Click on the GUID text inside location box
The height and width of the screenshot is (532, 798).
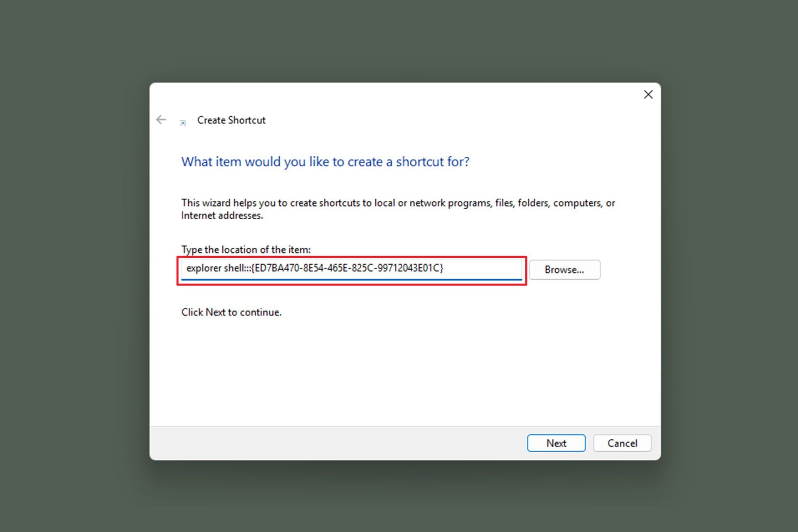click(x=347, y=268)
